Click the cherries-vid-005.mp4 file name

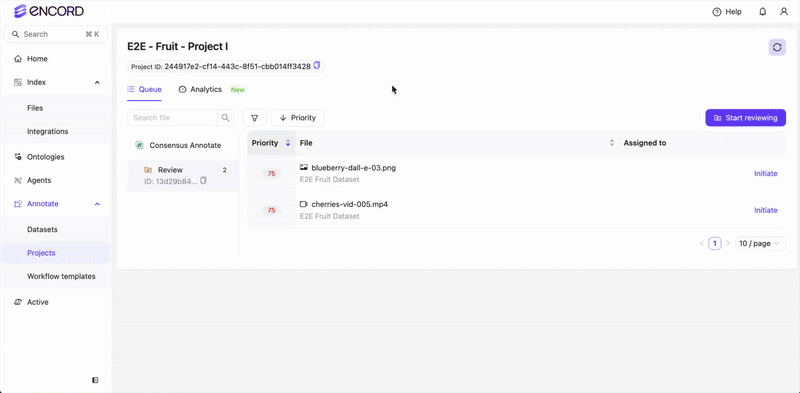[x=350, y=204]
